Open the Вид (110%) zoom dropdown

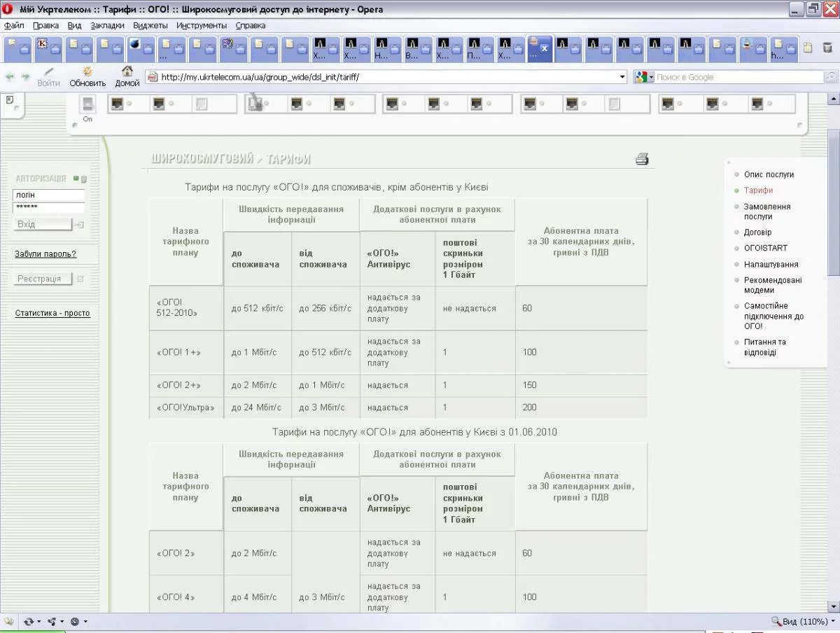(x=804, y=621)
